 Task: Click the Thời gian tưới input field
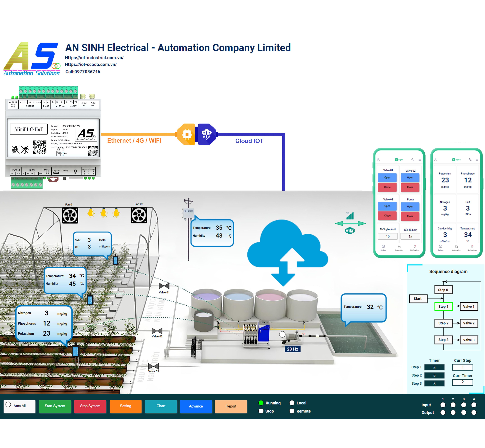click(x=388, y=236)
